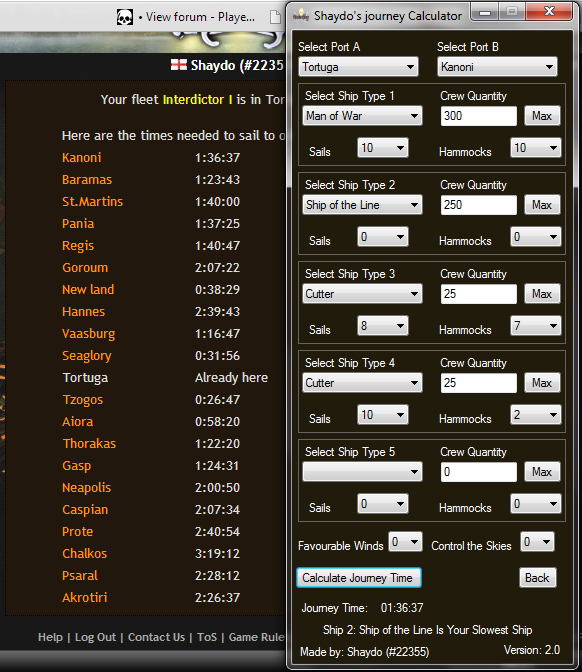Open the Kanoni port link
Viewport: 582px width, 672px height.
tap(81, 158)
